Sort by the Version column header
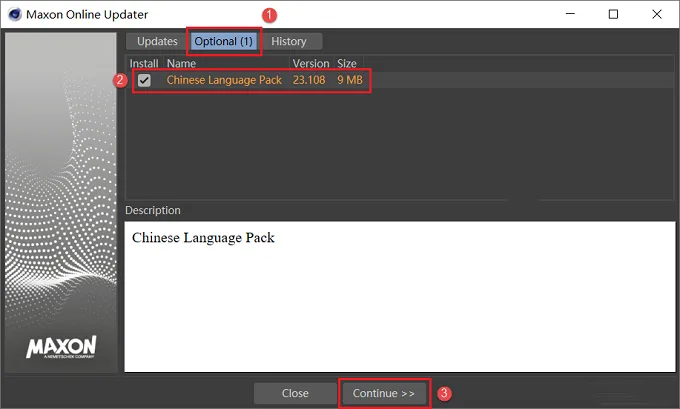Screen dimensions: 680x409 [x=311, y=63]
